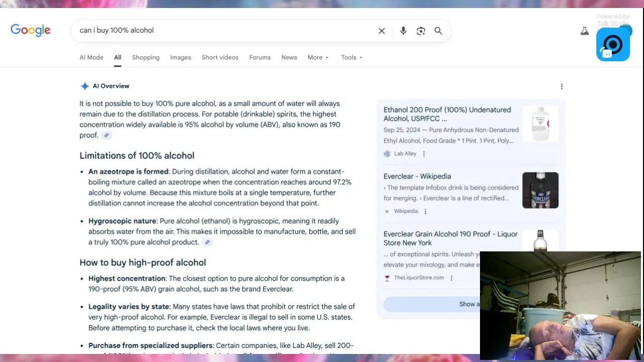Click the Everclear bottle Wikipedia thumbnail
This screenshot has height=362, width=644.
tap(540, 190)
